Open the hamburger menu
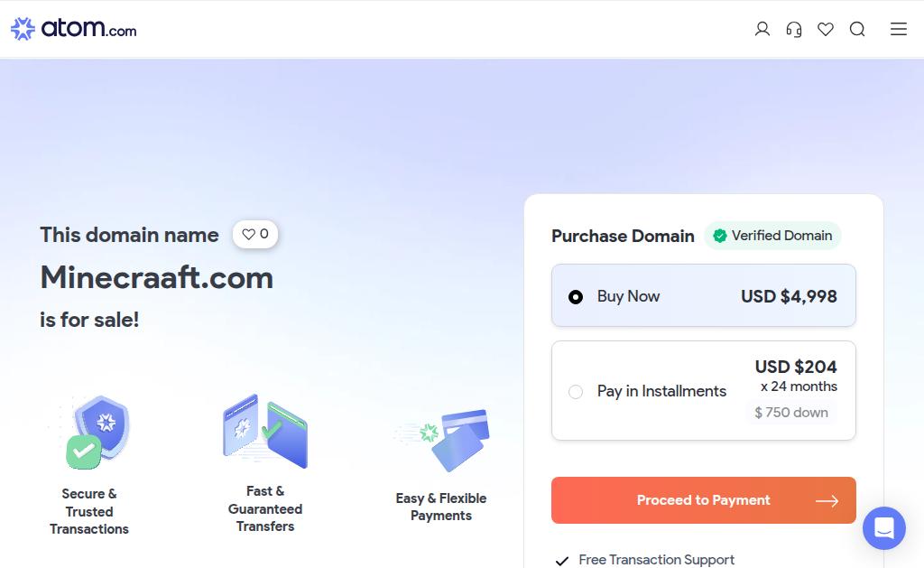This screenshot has width=924, height=568. (x=898, y=29)
